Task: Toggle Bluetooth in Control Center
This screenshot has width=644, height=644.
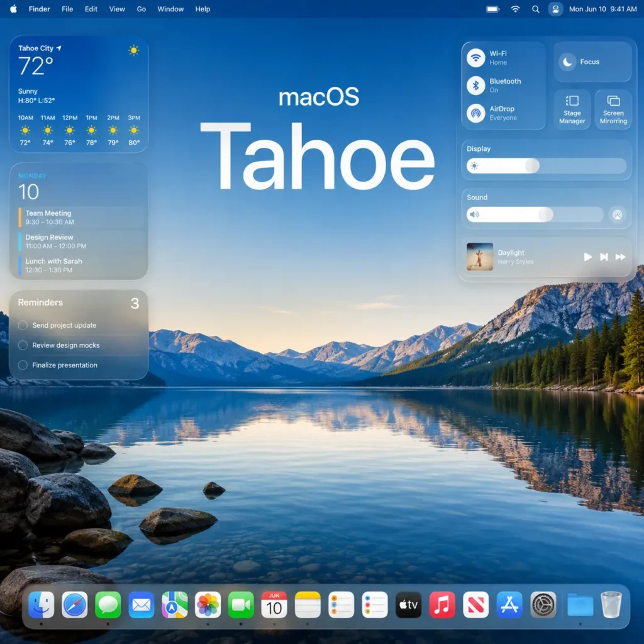Action: (476, 86)
